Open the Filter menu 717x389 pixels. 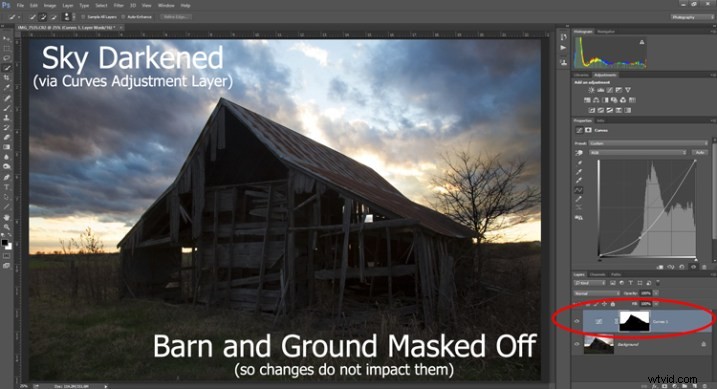click(x=118, y=5)
